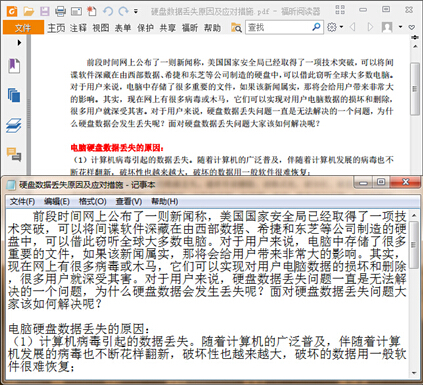This screenshot has height=385, width=423.
Task: Click inside the 查找 search field
Action: 278,27
